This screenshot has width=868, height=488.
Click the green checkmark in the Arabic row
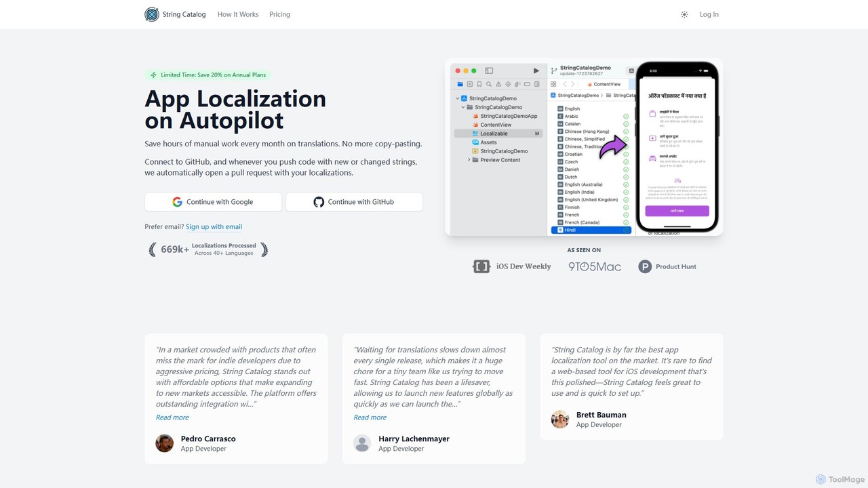pyautogui.click(x=626, y=117)
